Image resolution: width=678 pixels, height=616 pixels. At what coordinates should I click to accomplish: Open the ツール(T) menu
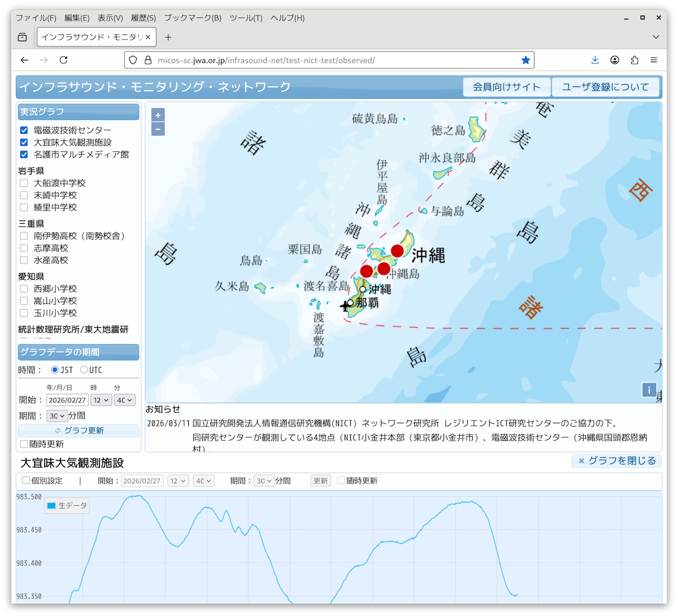coord(246,18)
